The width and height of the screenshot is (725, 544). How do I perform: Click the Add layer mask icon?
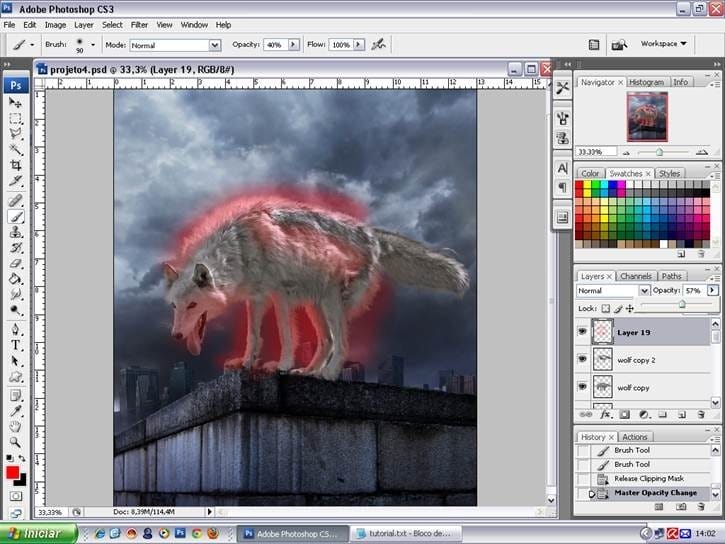[x=625, y=415]
